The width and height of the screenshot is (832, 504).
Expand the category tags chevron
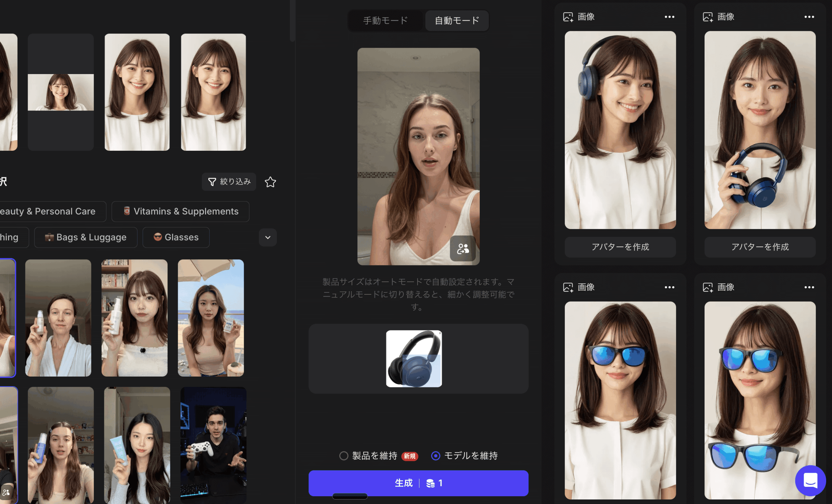click(268, 237)
